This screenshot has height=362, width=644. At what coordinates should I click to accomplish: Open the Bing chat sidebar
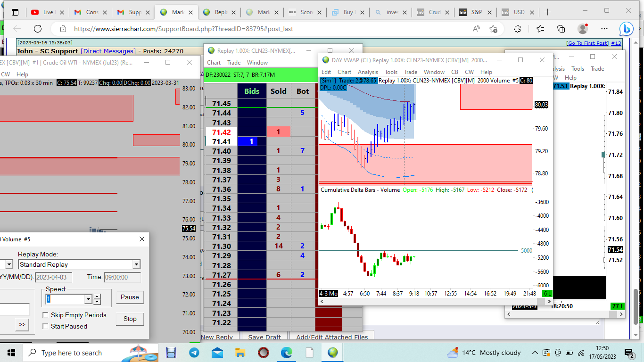(627, 29)
